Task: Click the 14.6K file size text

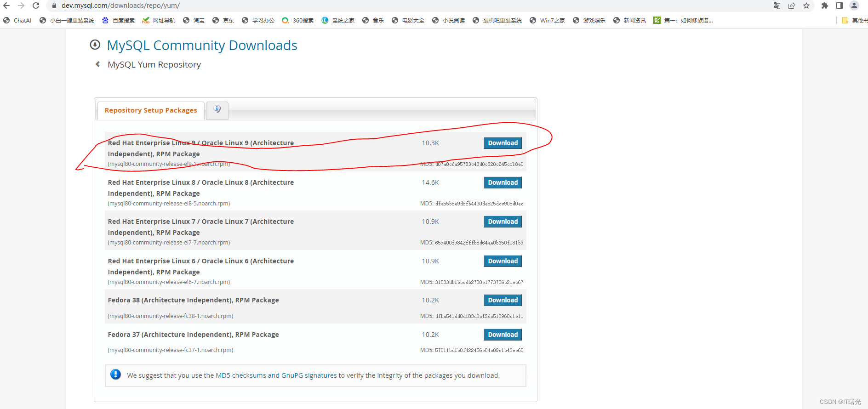Action: click(430, 182)
